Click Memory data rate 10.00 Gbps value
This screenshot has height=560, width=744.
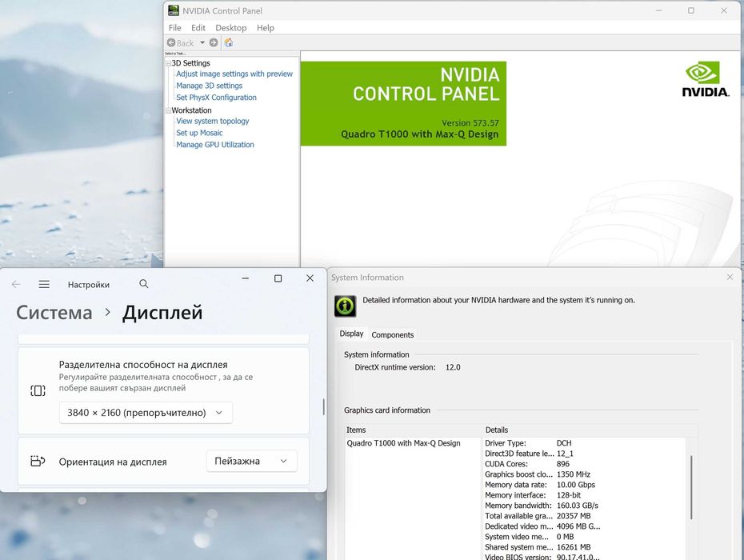click(x=575, y=485)
